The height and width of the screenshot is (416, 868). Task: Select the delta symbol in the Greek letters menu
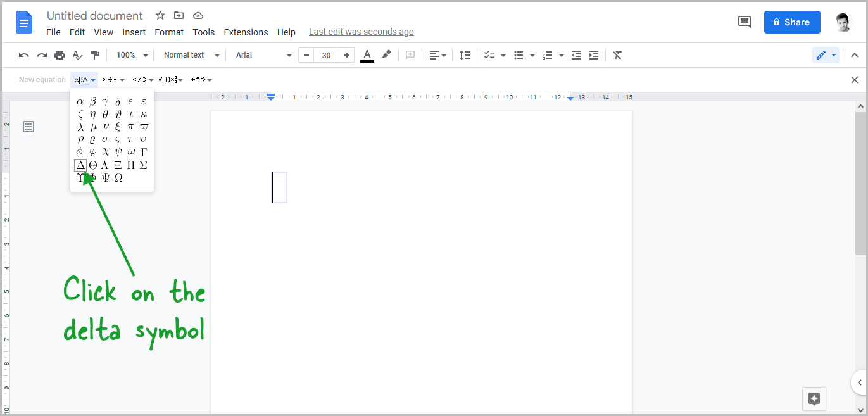point(80,165)
